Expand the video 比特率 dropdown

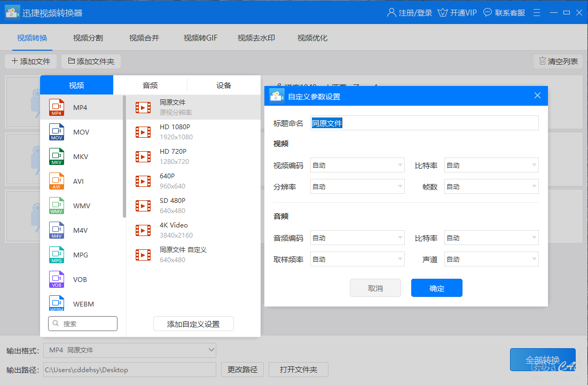click(491, 165)
